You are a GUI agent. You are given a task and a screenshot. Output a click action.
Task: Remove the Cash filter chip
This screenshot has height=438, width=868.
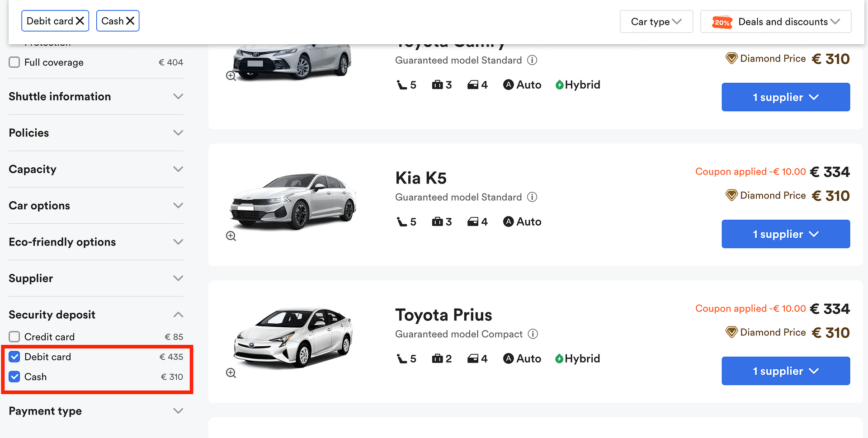(130, 21)
